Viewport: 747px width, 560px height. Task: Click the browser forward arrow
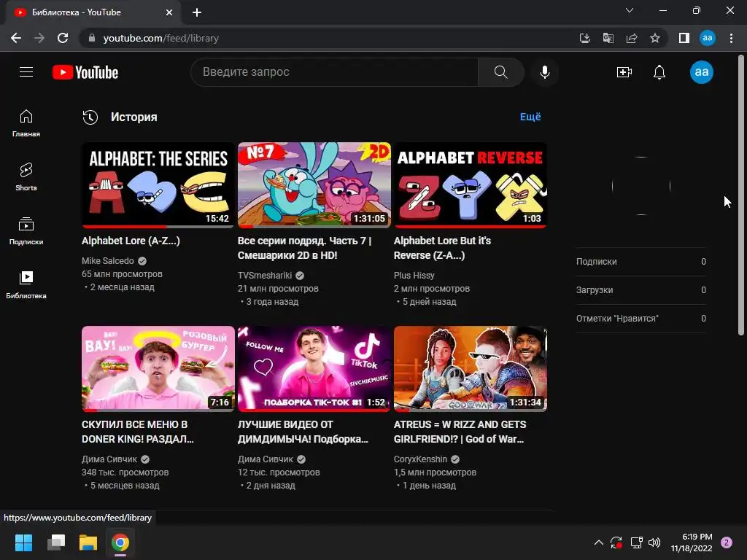click(39, 38)
